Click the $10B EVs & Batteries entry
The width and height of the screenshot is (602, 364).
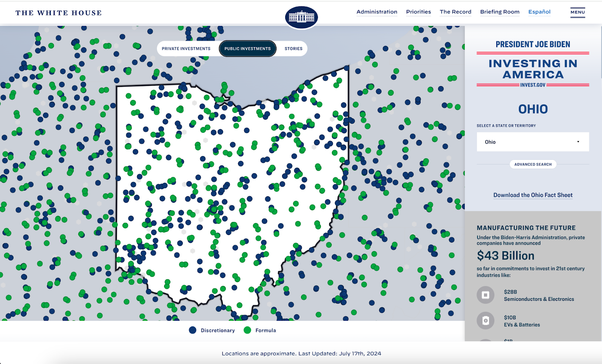[x=522, y=321]
